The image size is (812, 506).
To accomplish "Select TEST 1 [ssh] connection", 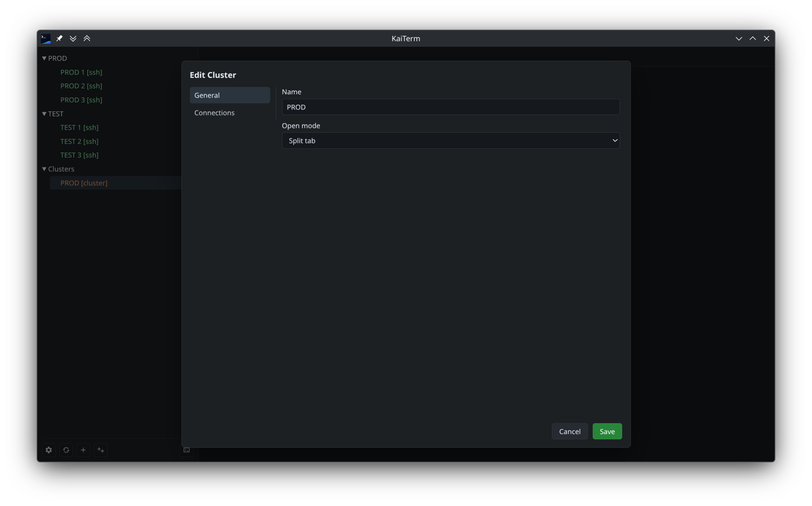I will coord(79,127).
